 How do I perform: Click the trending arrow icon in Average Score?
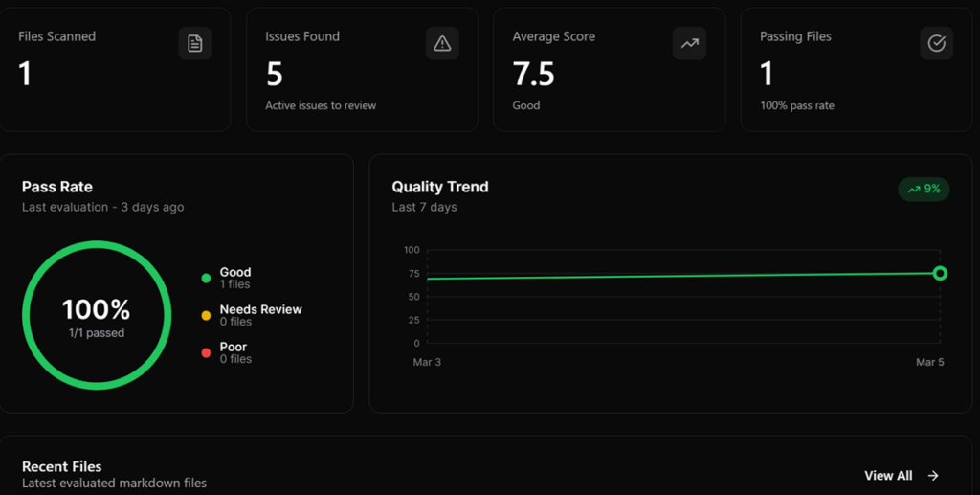[689, 43]
